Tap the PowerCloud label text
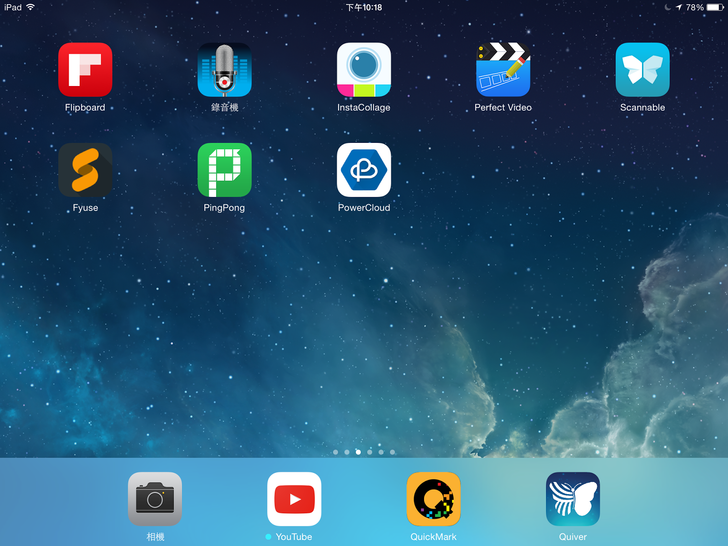Screen dimensions: 728x546 (x=364, y=208)
